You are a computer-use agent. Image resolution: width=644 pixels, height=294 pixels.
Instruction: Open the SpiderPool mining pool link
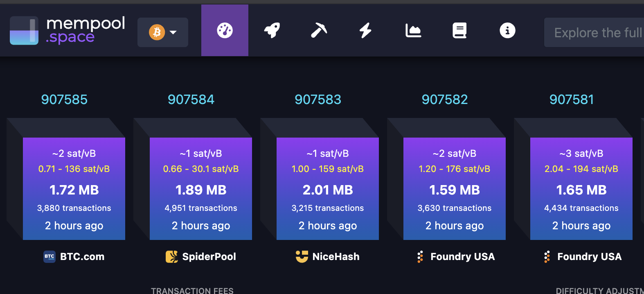201,257
